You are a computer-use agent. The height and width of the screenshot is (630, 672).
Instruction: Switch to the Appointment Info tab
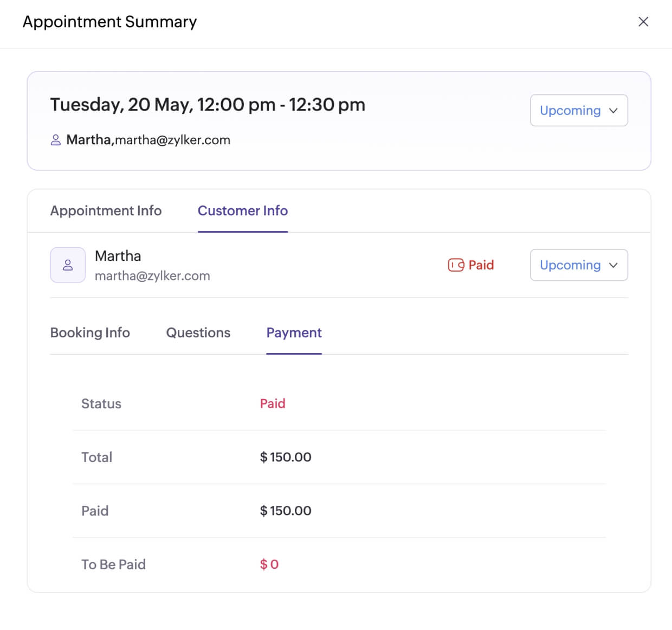pyautogui.click(x=106, y=211)
